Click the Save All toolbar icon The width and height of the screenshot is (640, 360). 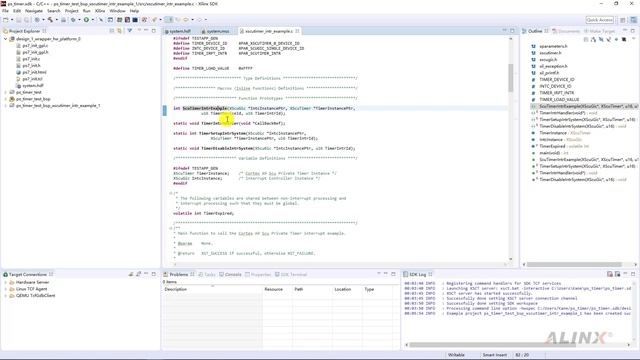click(26, 20)
